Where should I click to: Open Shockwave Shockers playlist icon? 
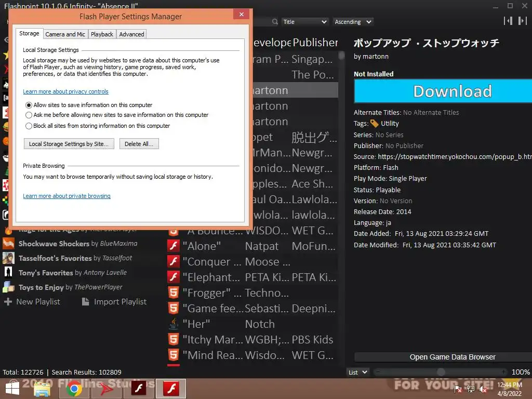8,244
